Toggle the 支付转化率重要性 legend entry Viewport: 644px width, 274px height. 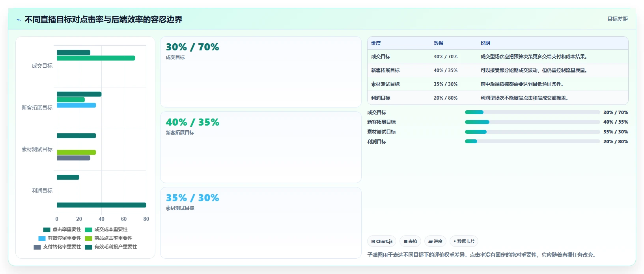[x=57, y=247]
